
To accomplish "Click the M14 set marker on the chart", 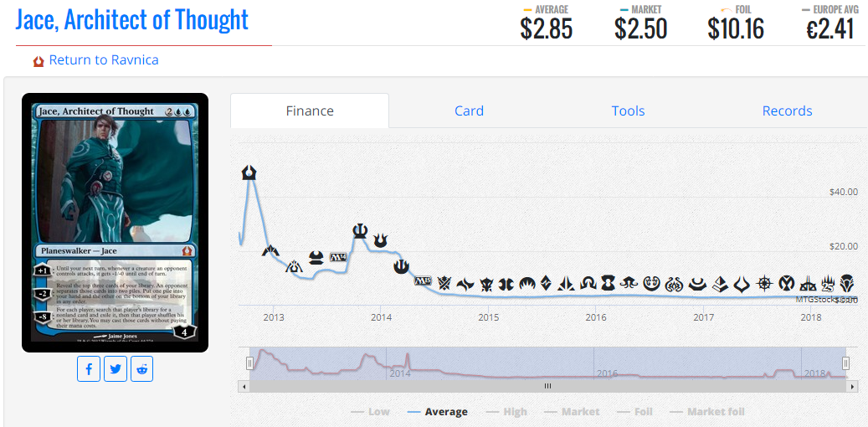I will click(337, 258).
